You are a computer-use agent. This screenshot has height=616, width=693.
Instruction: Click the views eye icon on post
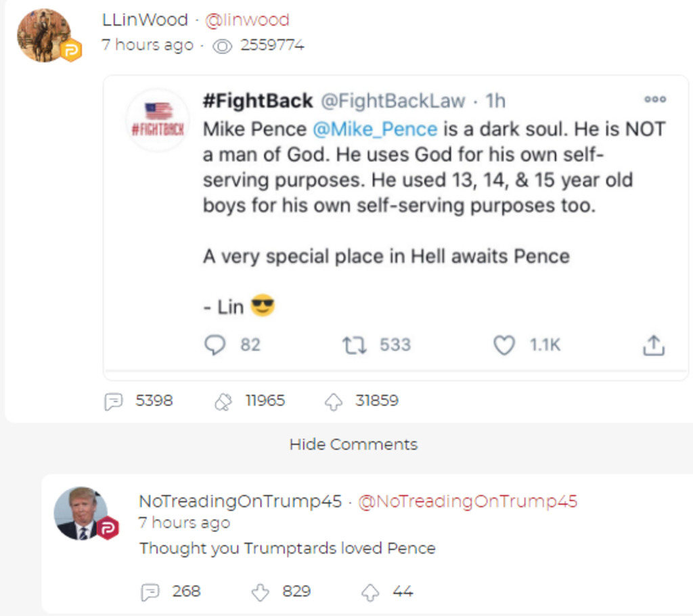point(223,46)
